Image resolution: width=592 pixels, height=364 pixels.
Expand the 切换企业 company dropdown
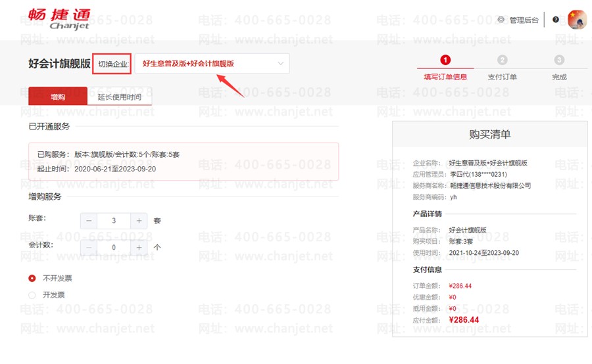point(212,63)
